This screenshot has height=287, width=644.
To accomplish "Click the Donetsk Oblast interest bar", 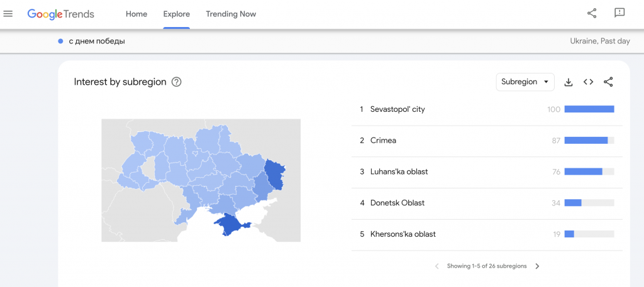I will click(x=573, y=203).
